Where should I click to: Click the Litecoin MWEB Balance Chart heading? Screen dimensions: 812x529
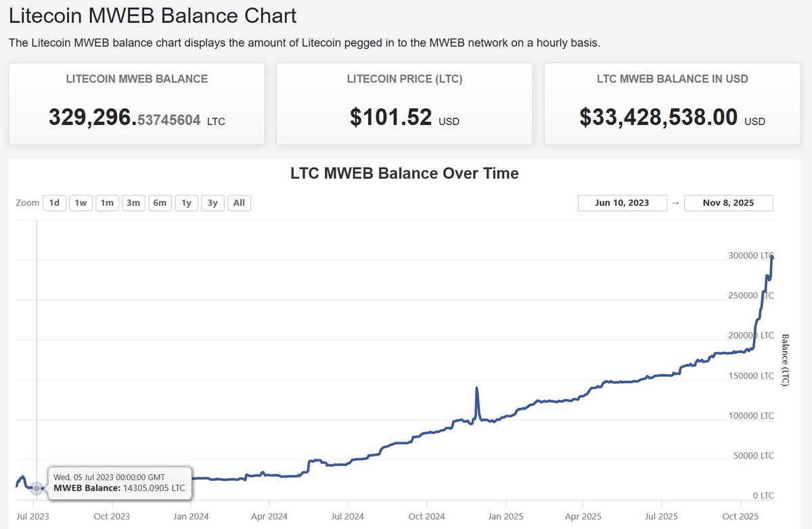point(153,15)
